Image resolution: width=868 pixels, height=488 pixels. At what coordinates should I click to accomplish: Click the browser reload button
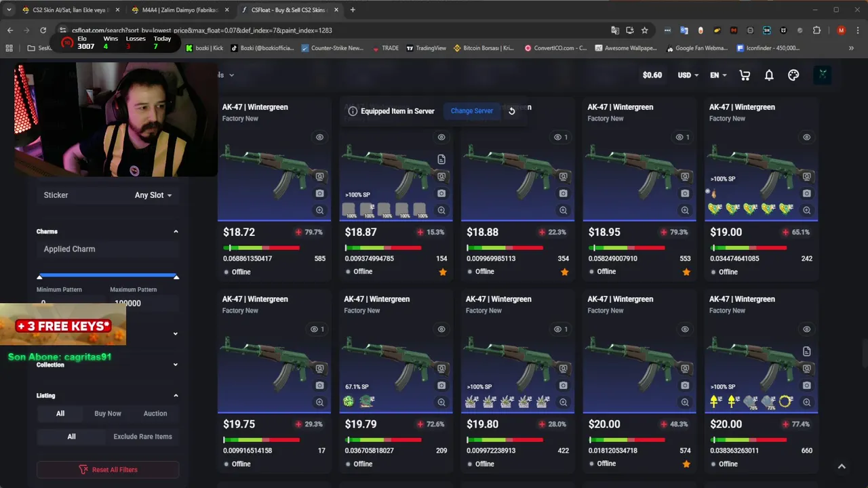coord(43,30)
